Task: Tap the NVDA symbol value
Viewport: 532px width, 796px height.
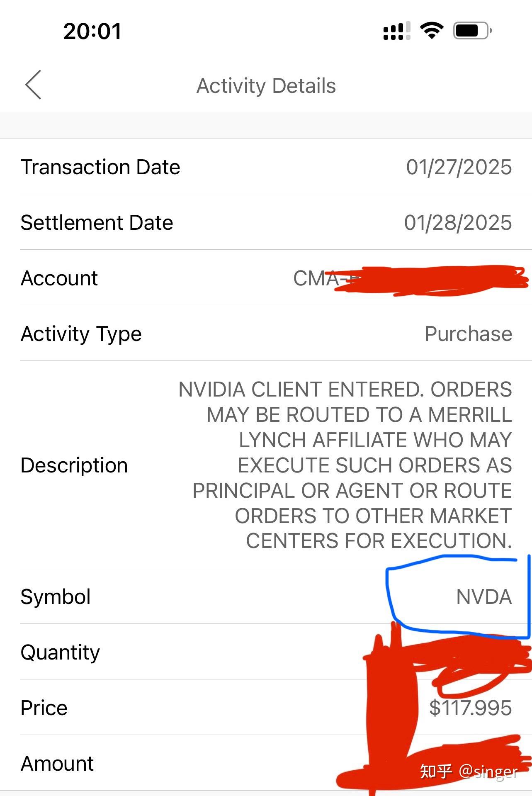Action: (483, 597)
